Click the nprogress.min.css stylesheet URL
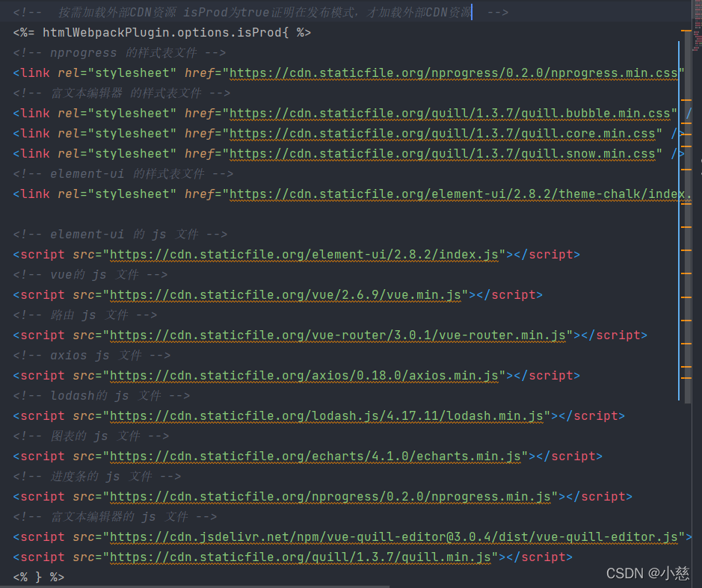Screen dimensions: 702x588 pos(453,73)
